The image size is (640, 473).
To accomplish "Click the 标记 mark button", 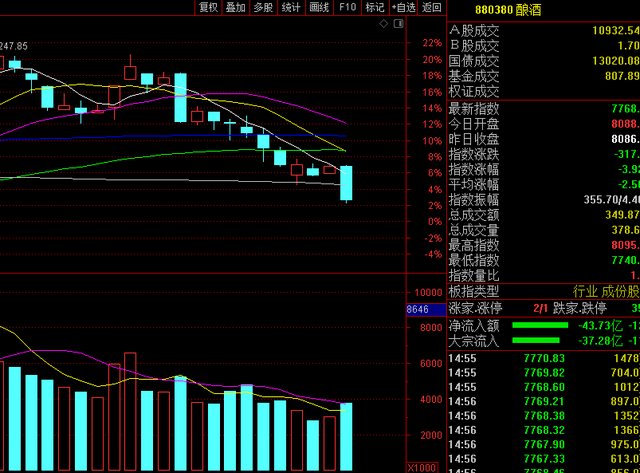I will point(375,7).
